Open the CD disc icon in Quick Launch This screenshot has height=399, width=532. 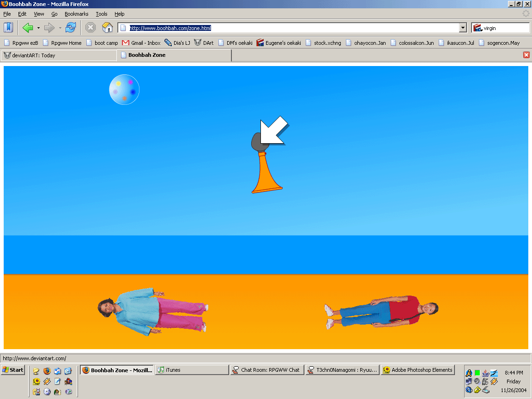tap(47, 392)
